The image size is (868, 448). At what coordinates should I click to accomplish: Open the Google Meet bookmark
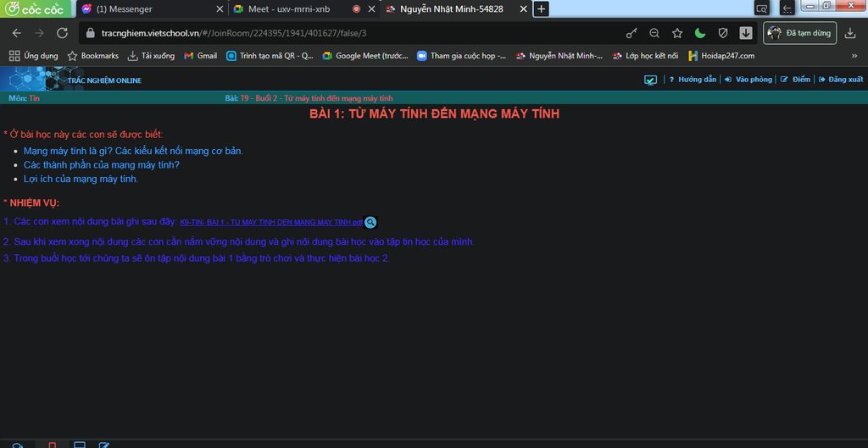point(365,56)
